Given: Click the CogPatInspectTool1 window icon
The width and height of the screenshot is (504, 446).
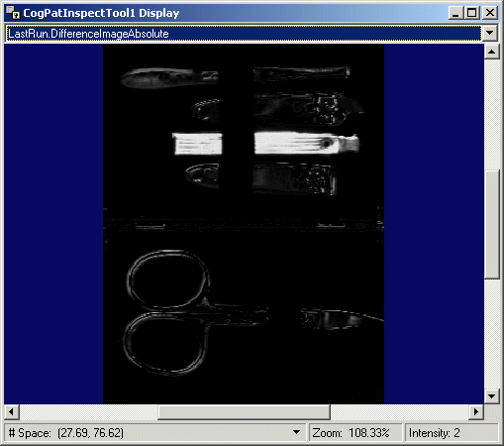Looking at the screenshot, I should click(14, 13).
